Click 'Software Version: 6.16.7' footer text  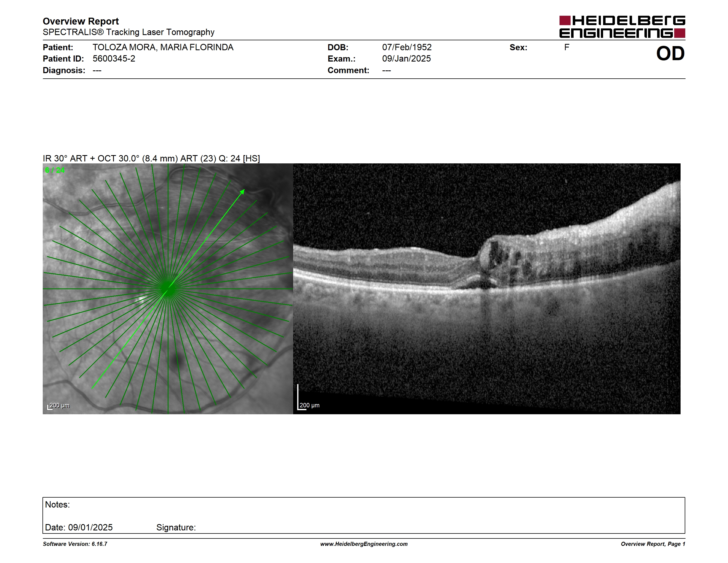click(x=75, y=544)
